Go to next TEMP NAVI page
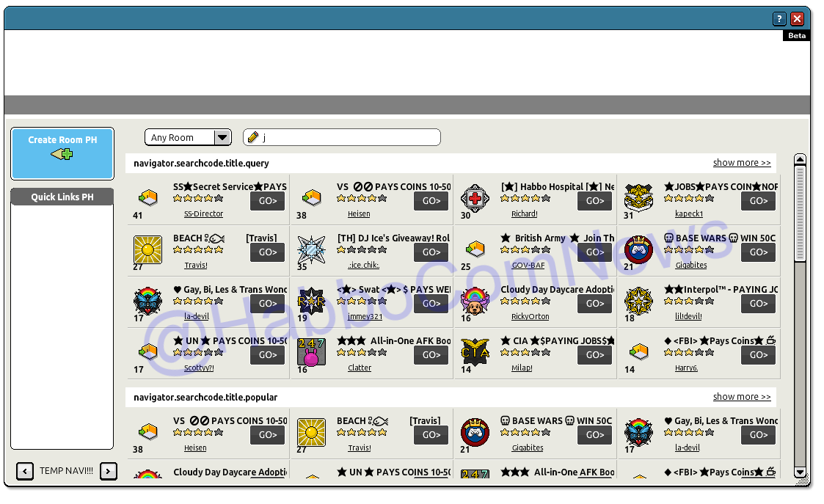The width and height of the screenshot is (824, 504). click(109, 471)
